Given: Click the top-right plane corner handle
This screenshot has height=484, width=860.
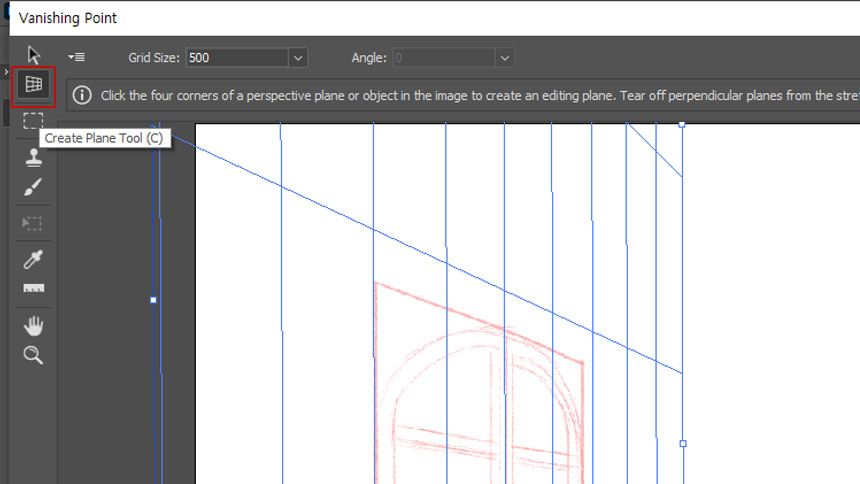Looking at the screenshot, I should click(x=682, y=125).
